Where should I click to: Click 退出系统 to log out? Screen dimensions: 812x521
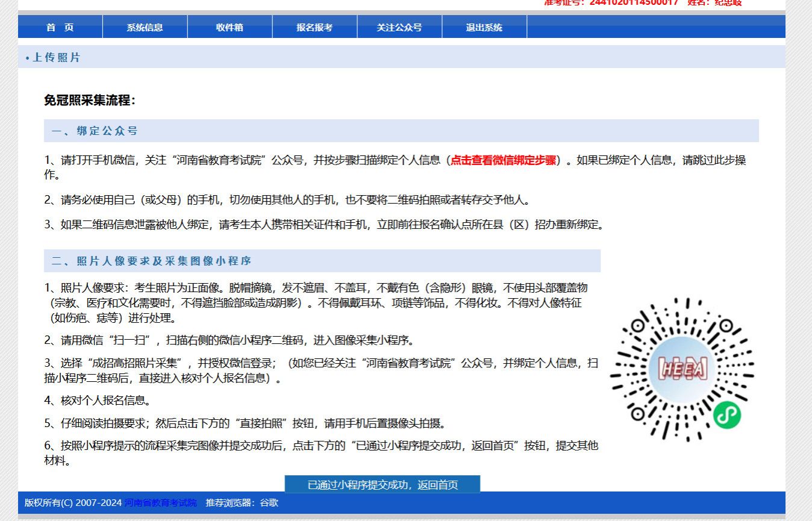(484, 27)
